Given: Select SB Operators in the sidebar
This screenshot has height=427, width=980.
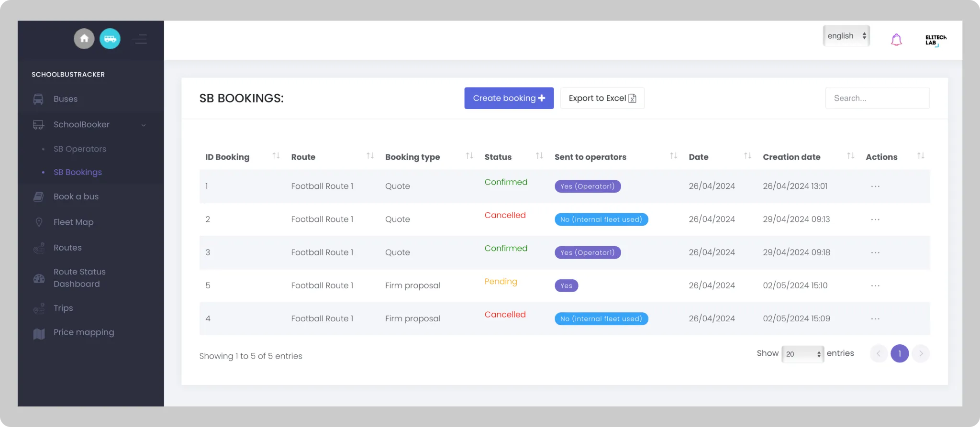Looking at the screenshot, I should [x=80, y=149].
